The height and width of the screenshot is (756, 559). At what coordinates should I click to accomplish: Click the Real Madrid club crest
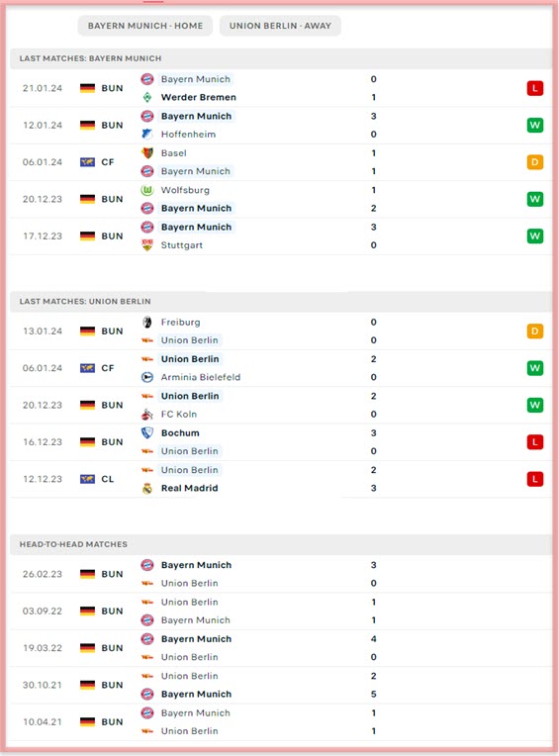(x=147, y=489)
